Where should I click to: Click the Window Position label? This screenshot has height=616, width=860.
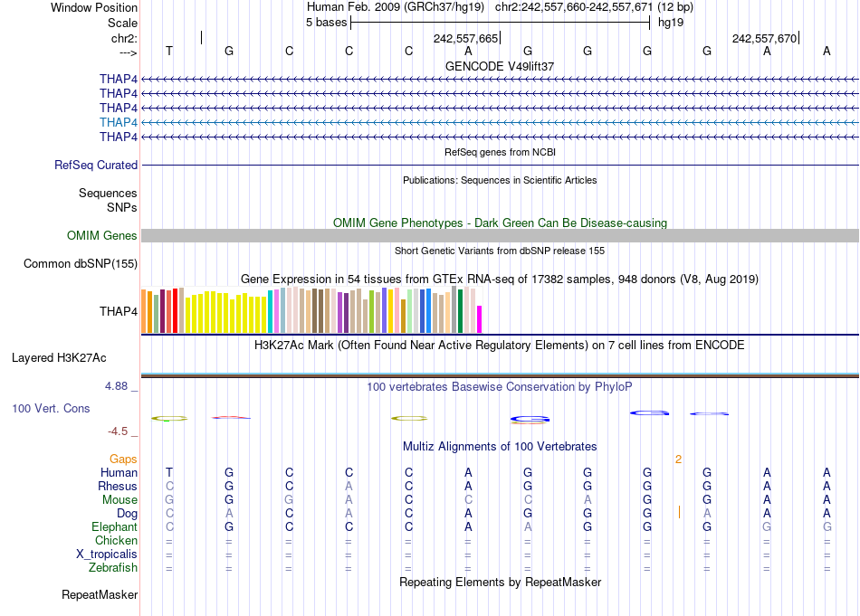pos(94,7)
